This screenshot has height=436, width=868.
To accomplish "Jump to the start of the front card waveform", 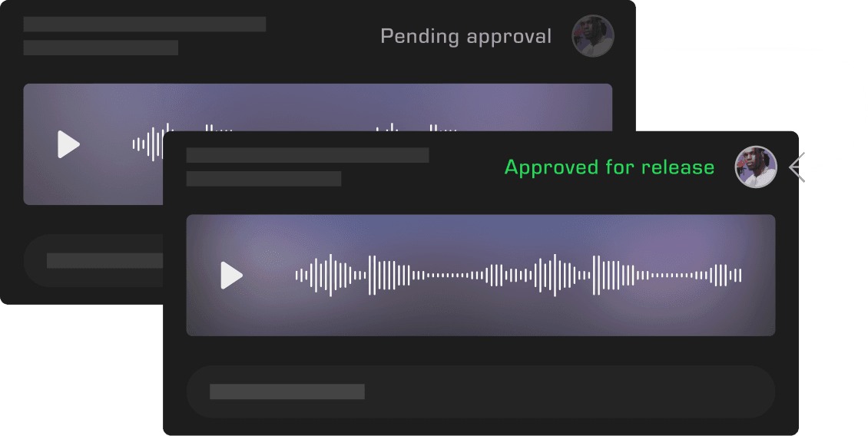I will pyautogui.click(x=297, y=275).
